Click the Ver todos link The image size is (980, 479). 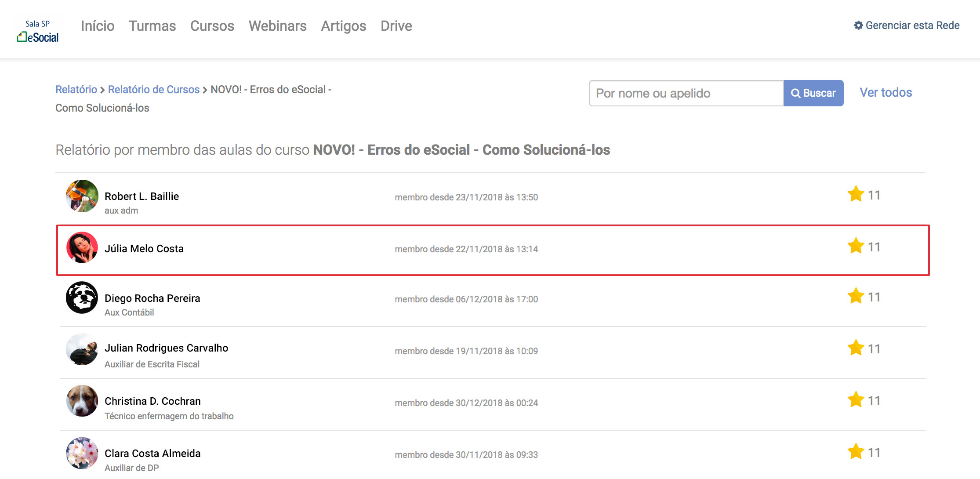pos(886,93)
